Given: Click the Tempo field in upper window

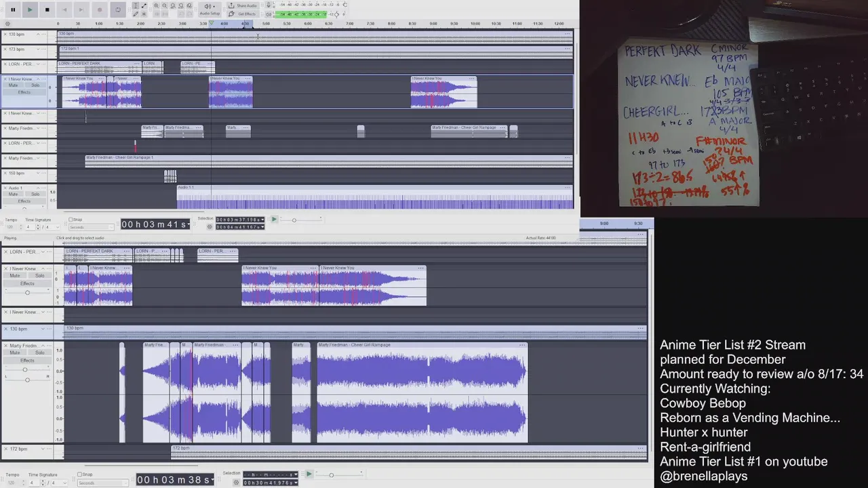Looking at the screenshot, I should coord(11,227).
